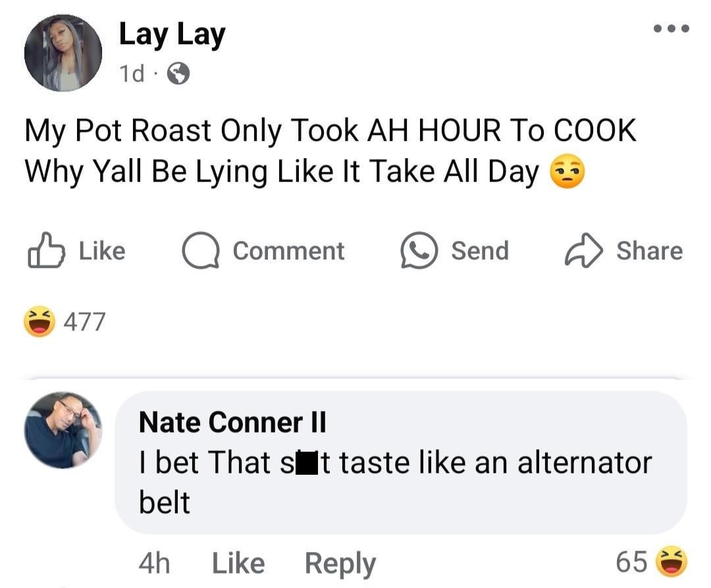Click the Share arrow icon
711x588 pixels.
[x=583, y=250]
